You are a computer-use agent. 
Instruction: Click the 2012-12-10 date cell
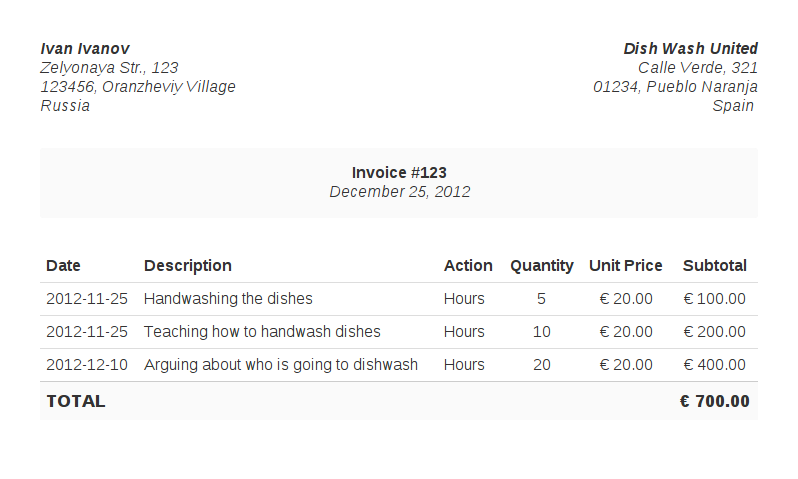[87, 365]
